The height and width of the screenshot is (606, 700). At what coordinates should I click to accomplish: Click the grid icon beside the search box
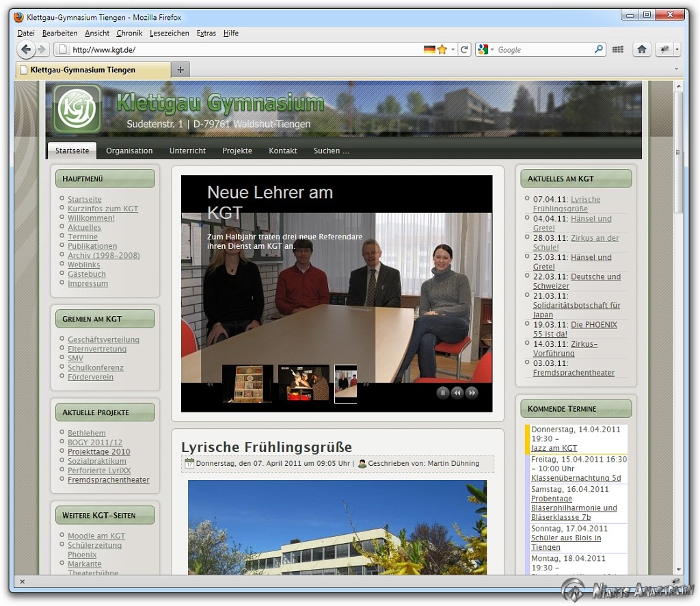618,49
